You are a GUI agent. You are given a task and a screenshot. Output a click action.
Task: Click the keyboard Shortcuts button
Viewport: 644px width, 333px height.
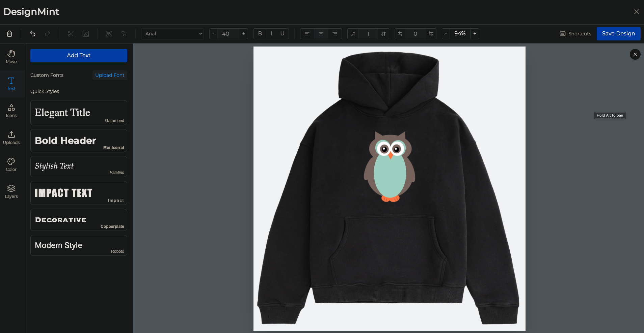coord(575,34)
